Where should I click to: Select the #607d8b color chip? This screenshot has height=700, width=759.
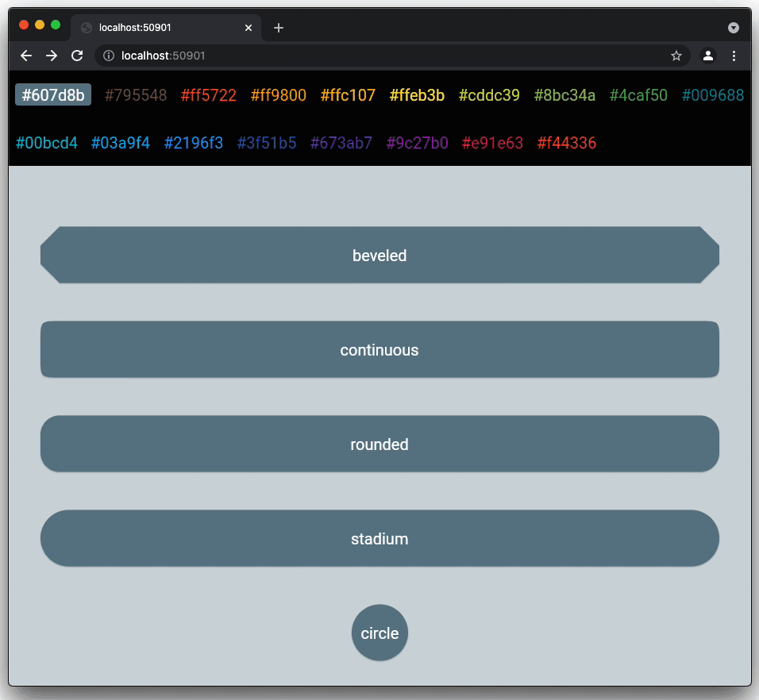pos(53,94)
